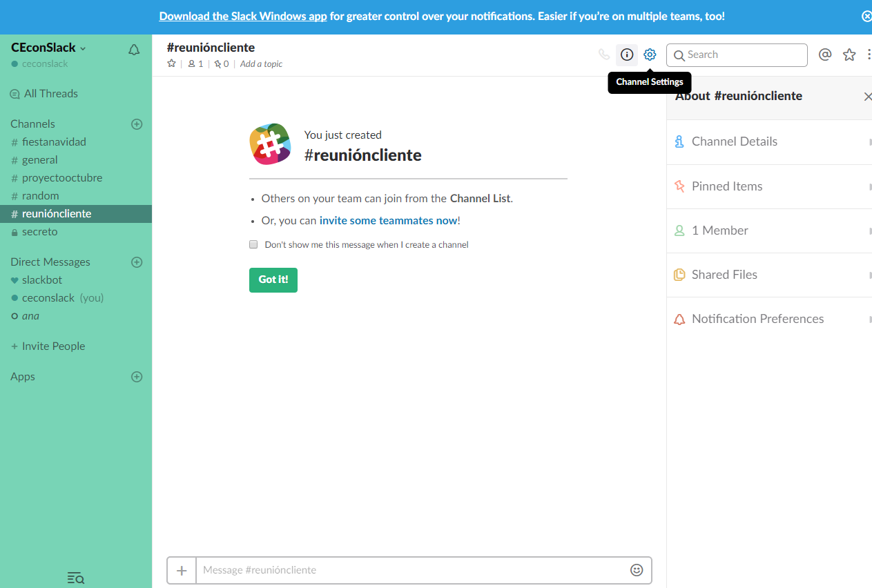Viewport: 872px width, 588px height.
Task: Browse apps with the plus icon
Action: (x=137, y=377)
